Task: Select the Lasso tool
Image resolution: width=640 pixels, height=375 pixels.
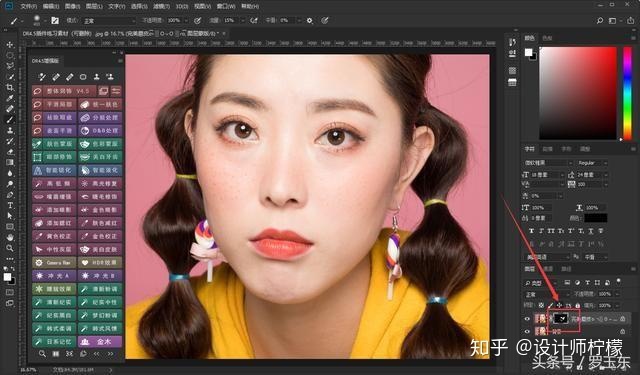Action: click(x=10, y=66)
